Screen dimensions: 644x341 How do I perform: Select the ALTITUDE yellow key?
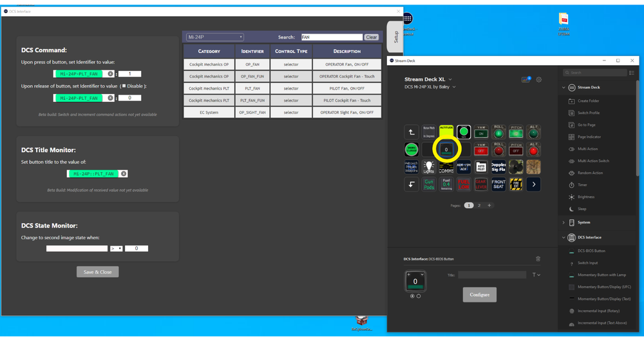[x=446, y=132]
